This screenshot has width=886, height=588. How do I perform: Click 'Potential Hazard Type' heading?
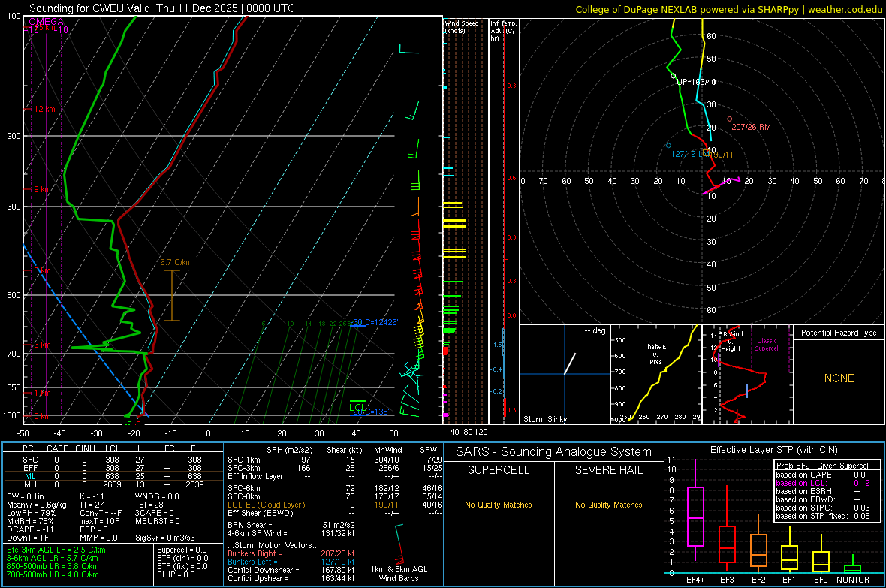(x=839, y=333)
